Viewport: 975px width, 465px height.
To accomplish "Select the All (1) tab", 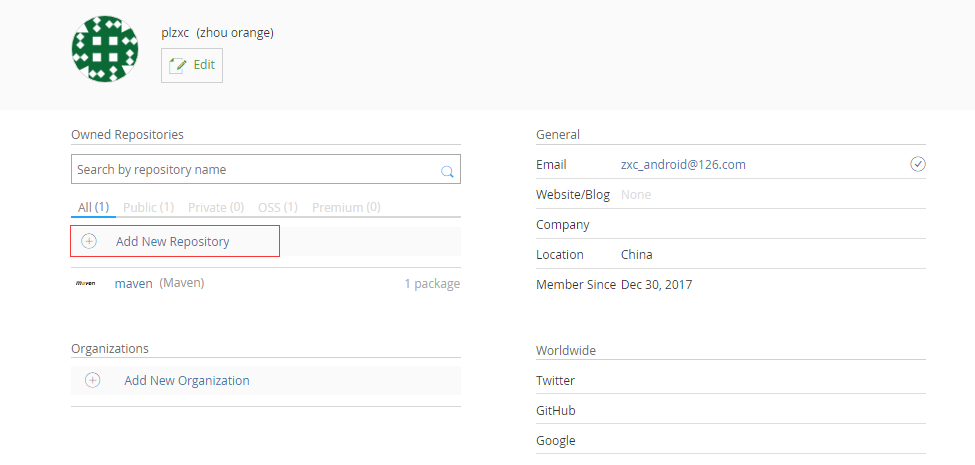I will pyautogui.click(x=93, y=207).
